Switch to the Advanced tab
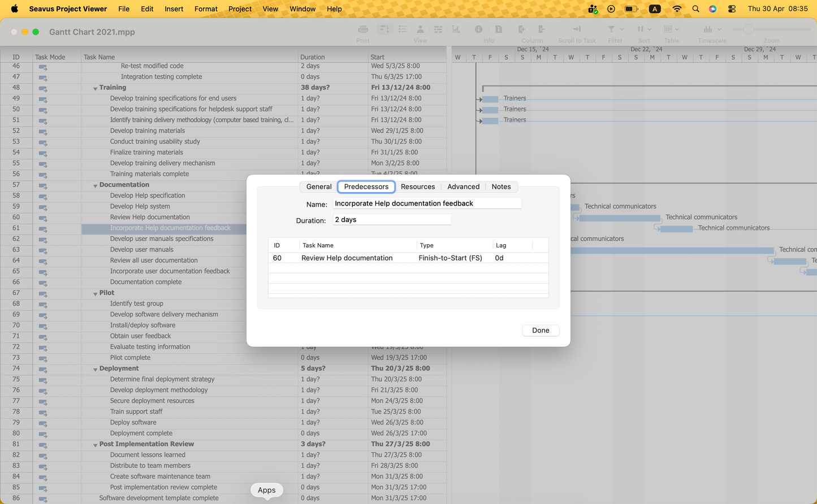Image resolution: width=817 pixels, height=504 pixels. tap(463, 186)
